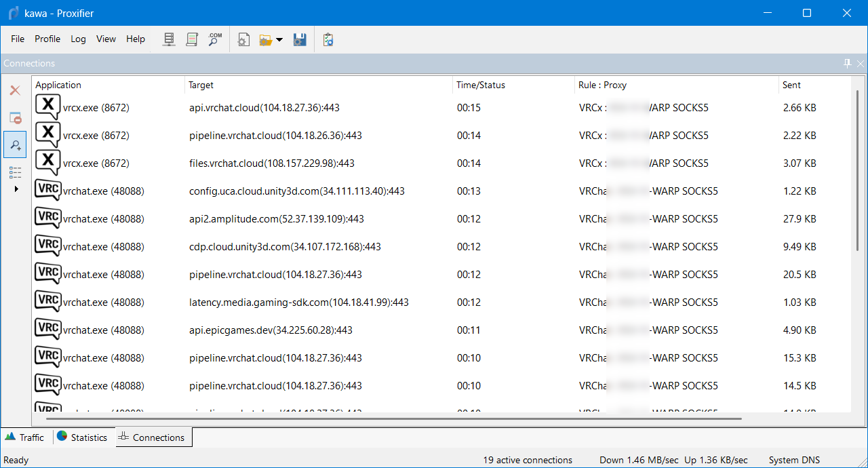Open the Profile menu
Screen dimensions: 868x468
47,39
